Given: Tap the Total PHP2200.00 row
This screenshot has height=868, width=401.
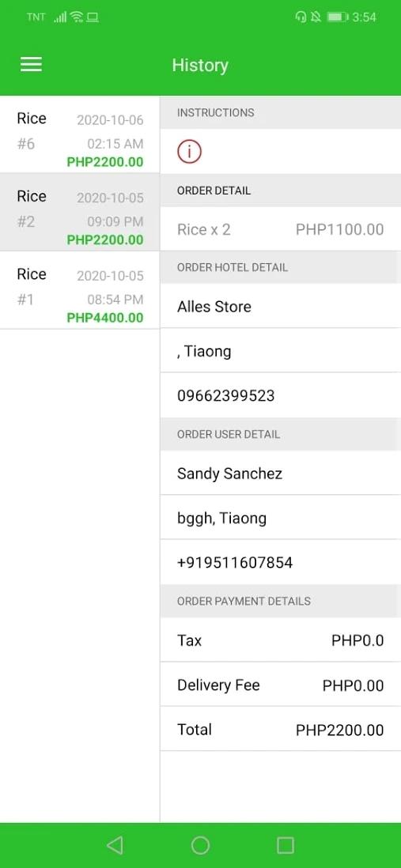Looking at the screenshot, I should coord(280,729).
